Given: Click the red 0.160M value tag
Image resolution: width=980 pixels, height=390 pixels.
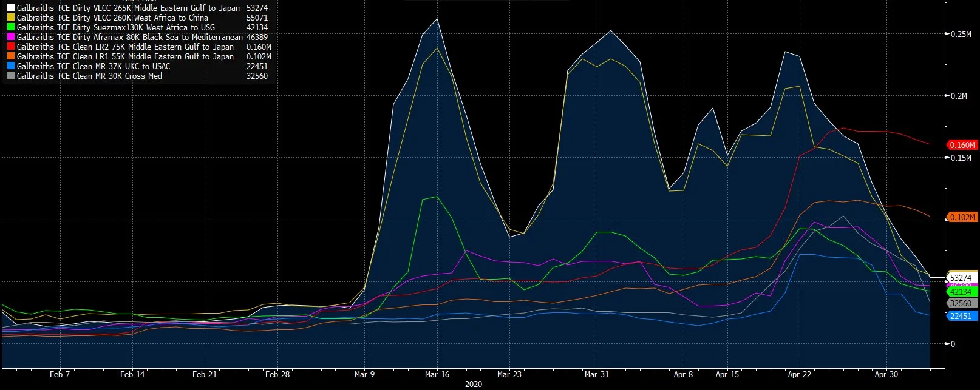Looking at the screenshot, I should pos(962,145).
